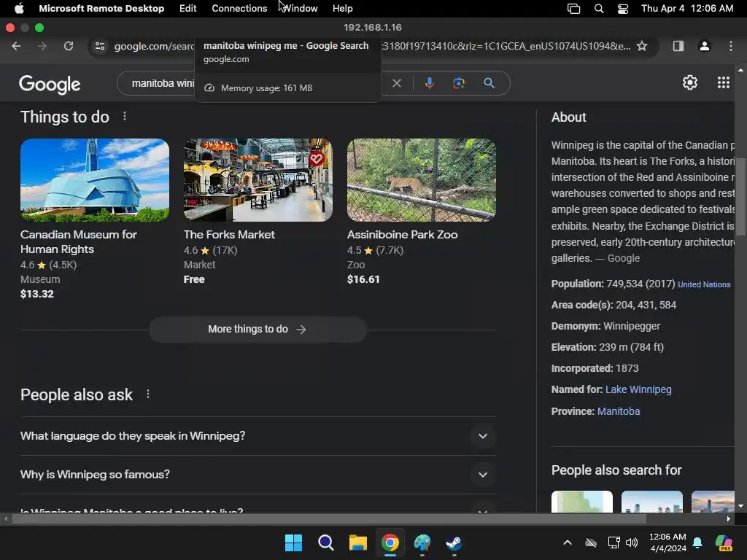Open Windows network tray icon
This screenshot has width=747, height=560.
coord(614,542)
